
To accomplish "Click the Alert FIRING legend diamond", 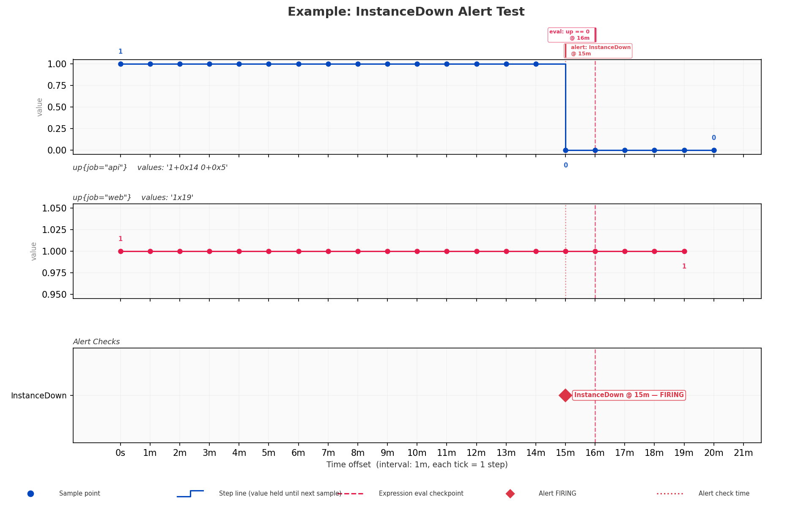I will pyautogui.click(x=510, y=494).
